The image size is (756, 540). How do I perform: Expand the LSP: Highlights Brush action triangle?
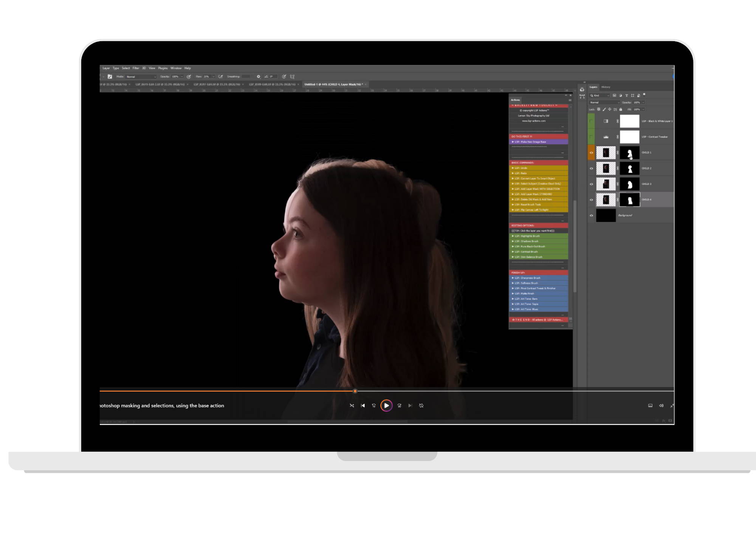coord(513,236)
